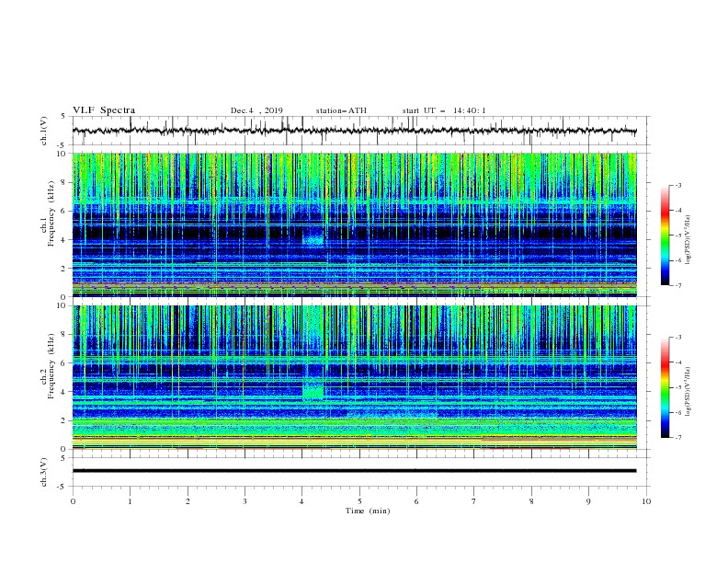Click the cyan burst near 4 kHz in ch.2 spectrogram
Screen dimensions: 728x563
click(x=313, y=389)
